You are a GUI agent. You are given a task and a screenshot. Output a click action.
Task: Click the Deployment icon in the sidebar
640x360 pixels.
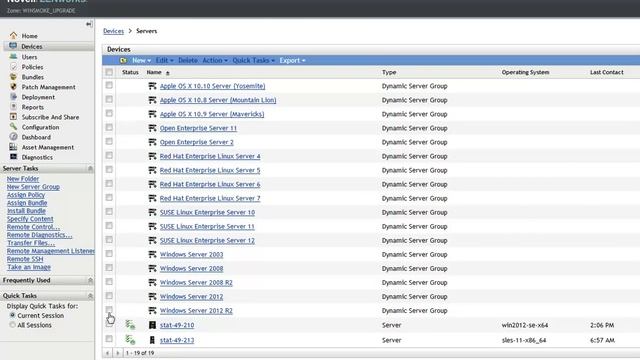click(x=13, y=97)
